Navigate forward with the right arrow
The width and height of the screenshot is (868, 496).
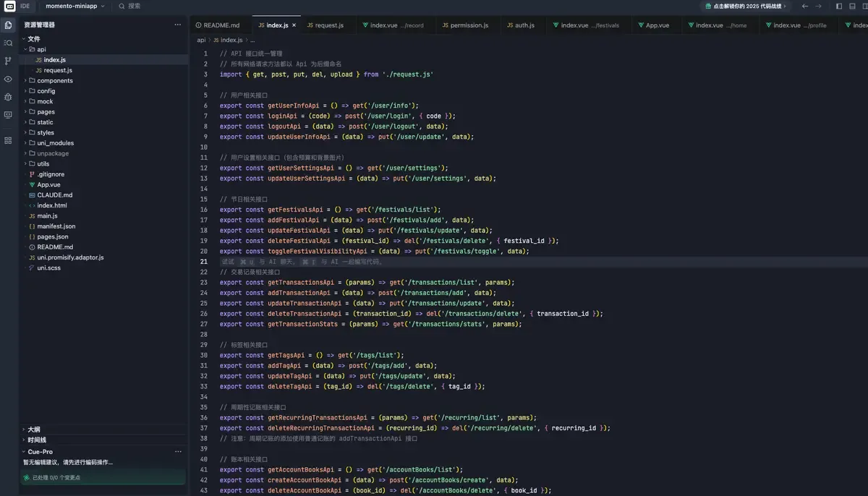[x=818, y=6]
